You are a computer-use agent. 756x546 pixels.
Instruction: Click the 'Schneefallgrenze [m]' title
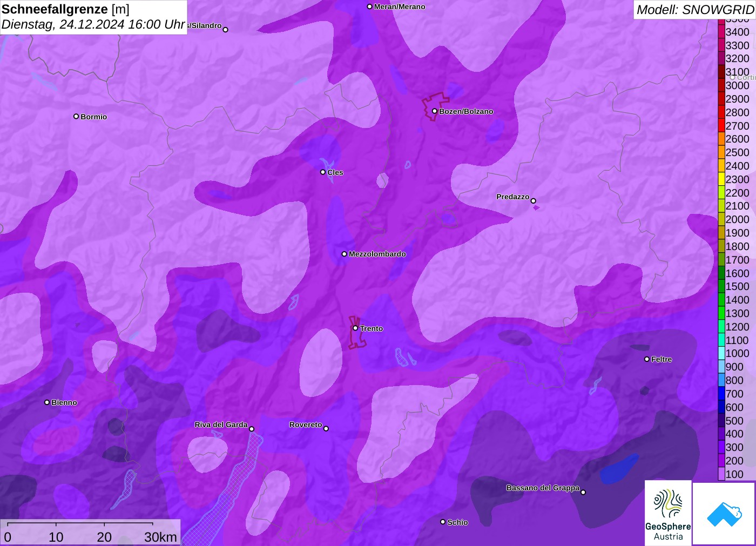tap(65, 9)
